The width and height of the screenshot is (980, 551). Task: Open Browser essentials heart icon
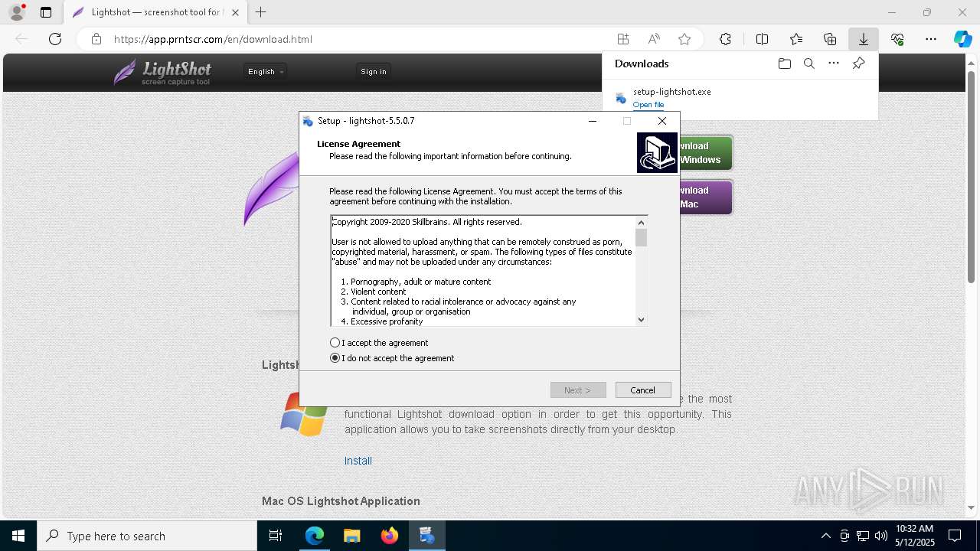(x=897, y=39)
